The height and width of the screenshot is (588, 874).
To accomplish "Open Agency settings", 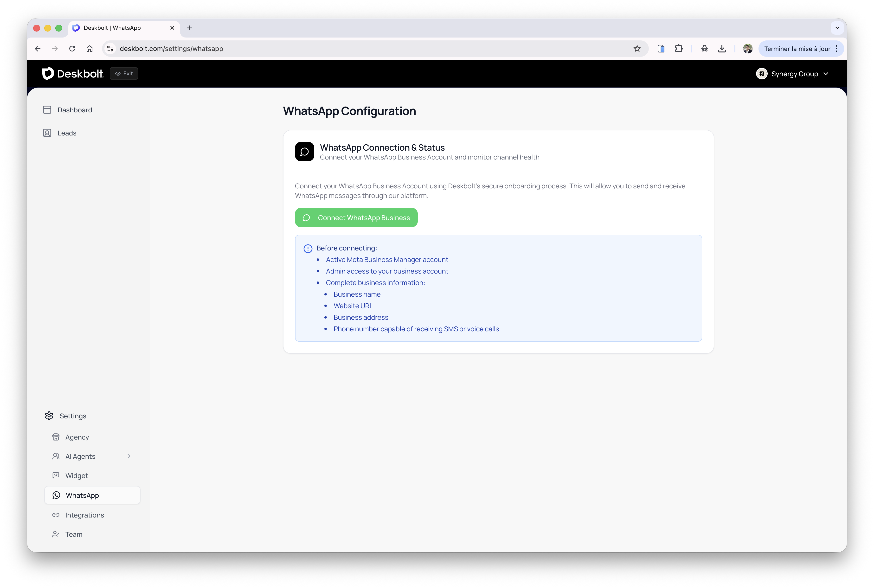I will pyautogui.click(x=77, y=437).
